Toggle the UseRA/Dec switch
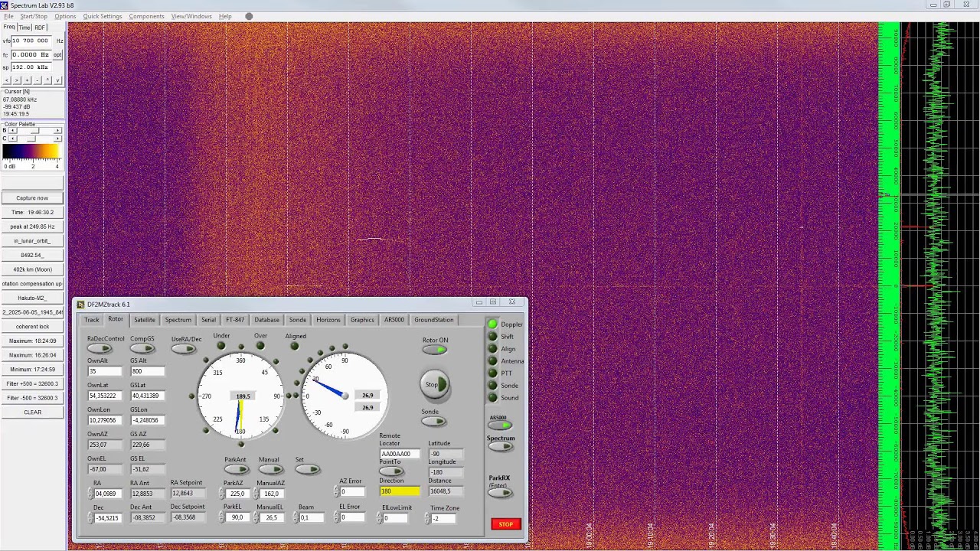Viewport: 980px width, 551px height. click(184, 349)
